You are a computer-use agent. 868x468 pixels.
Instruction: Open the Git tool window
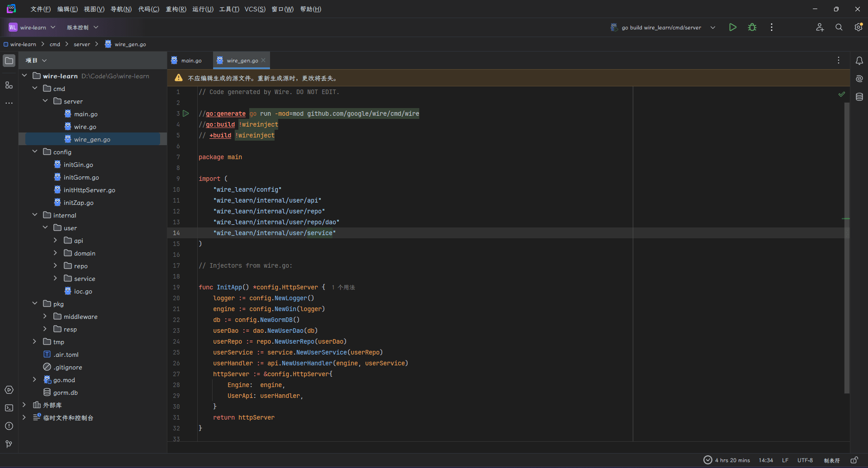9,444
